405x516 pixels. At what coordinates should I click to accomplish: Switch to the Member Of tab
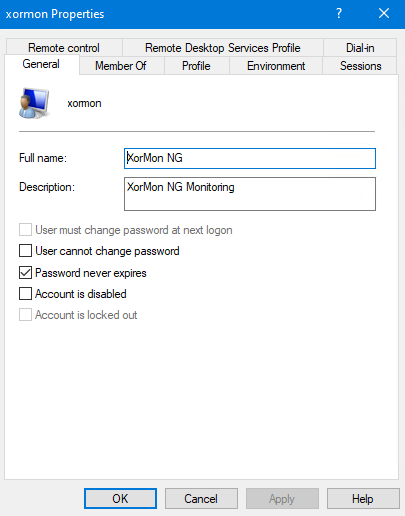[121, 66]
